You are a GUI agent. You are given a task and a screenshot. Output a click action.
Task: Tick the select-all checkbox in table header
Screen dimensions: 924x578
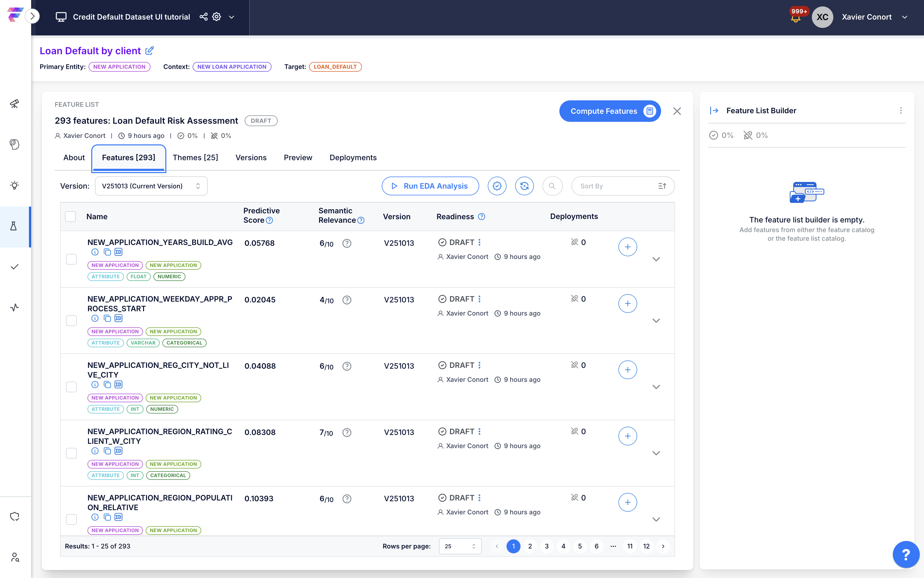[x=70, y=216]
